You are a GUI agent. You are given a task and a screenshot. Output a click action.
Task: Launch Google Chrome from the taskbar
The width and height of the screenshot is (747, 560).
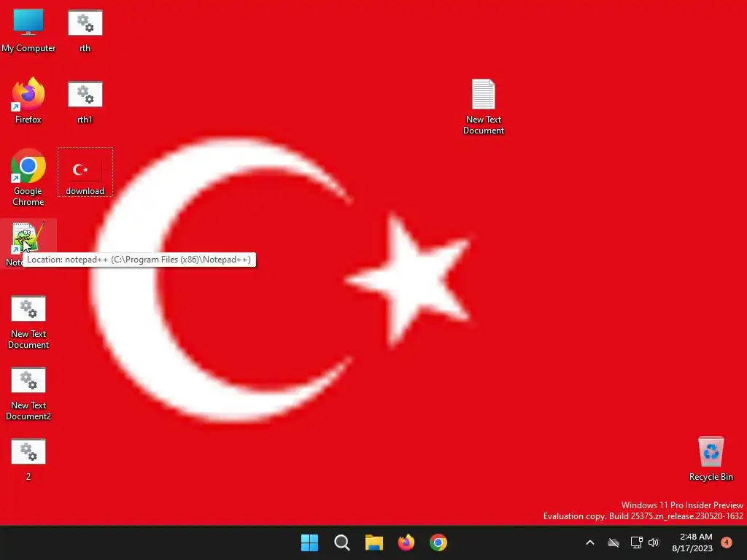[x=438, y=542]
